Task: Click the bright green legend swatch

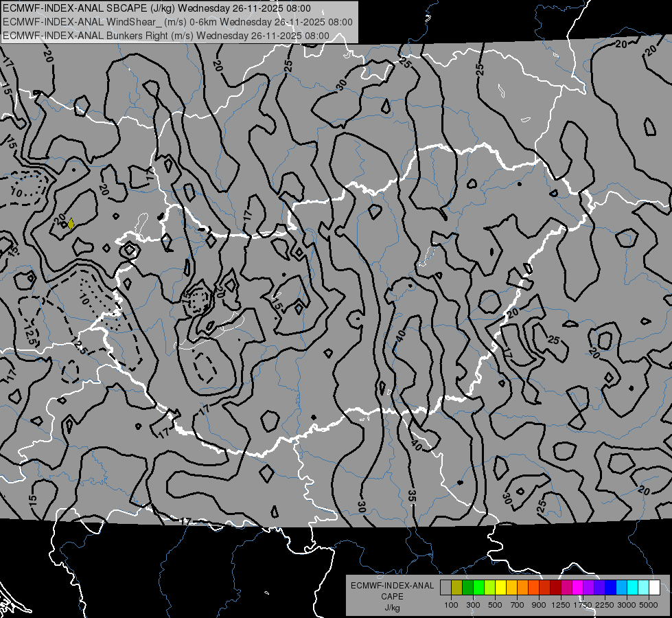Action: 478,588
